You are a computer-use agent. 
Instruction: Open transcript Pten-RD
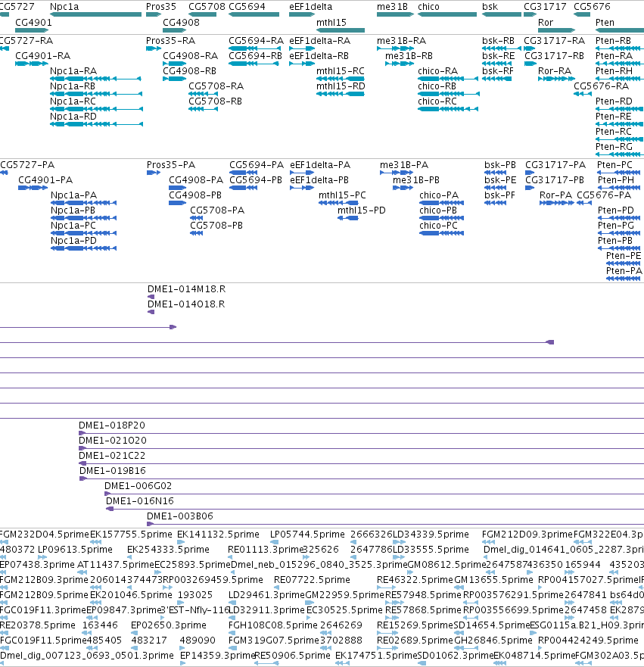[x=614, y=101]
